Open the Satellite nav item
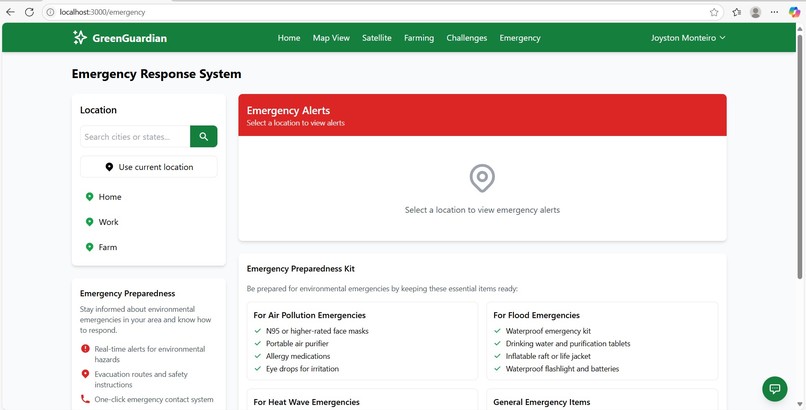806x410 pixels. pos(377,38)
